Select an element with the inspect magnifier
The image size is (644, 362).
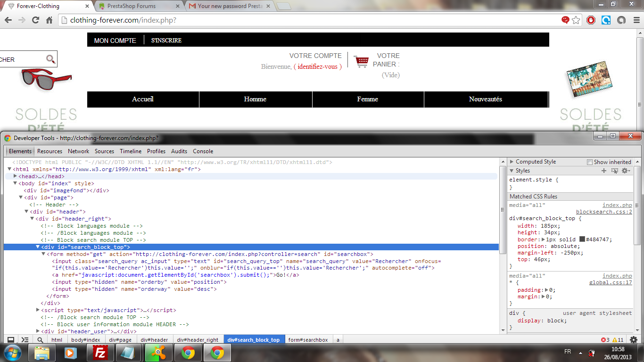coord(40,339)
